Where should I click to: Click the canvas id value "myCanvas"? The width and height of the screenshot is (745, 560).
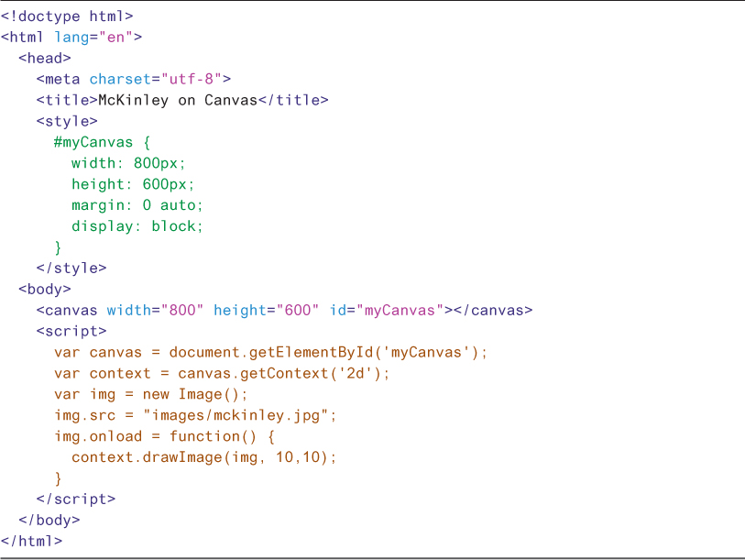[400, 311]
